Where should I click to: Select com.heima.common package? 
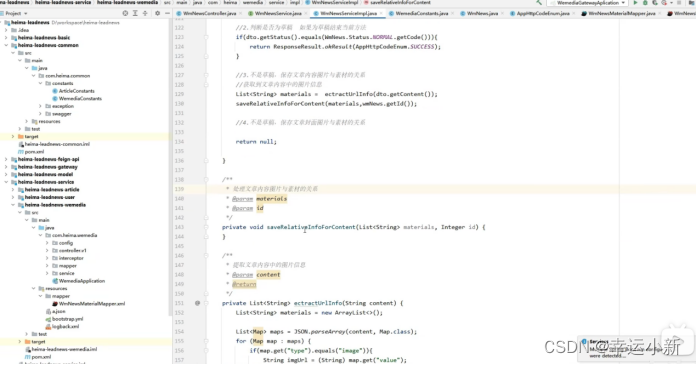(67, 76)
